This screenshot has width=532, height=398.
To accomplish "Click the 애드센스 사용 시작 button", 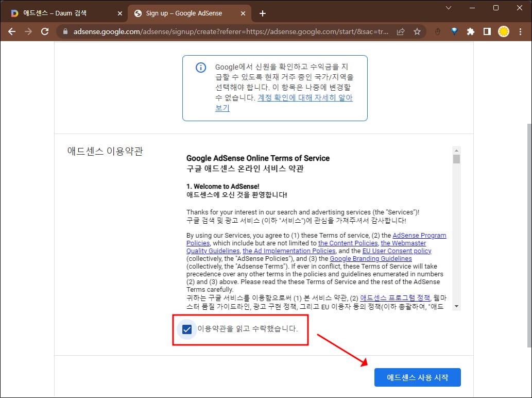I will [x=417, y=377].
